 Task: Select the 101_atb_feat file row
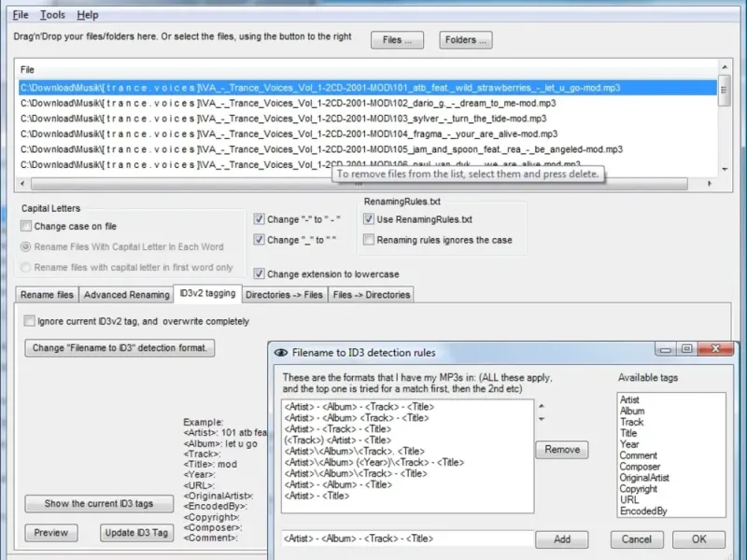[368, 88]
